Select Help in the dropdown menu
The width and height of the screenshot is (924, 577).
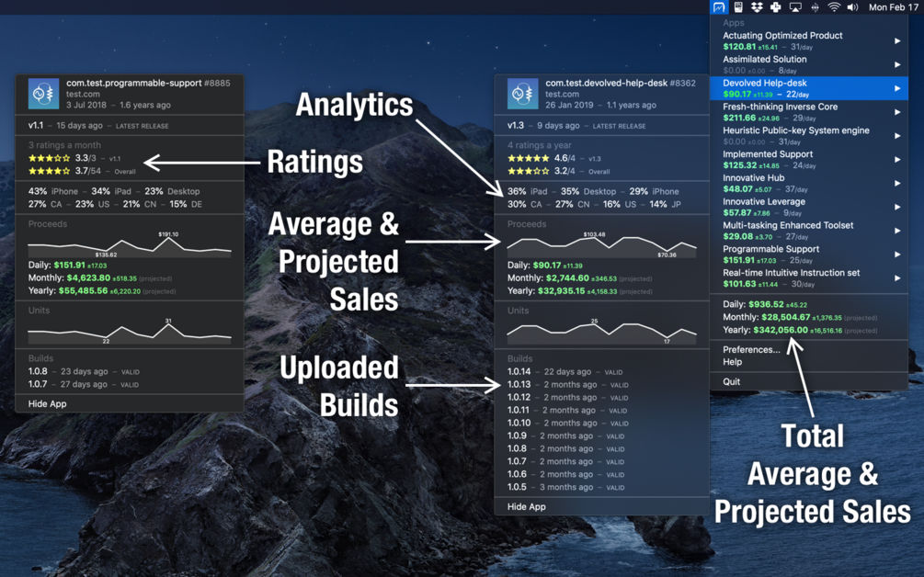(733, 362)
